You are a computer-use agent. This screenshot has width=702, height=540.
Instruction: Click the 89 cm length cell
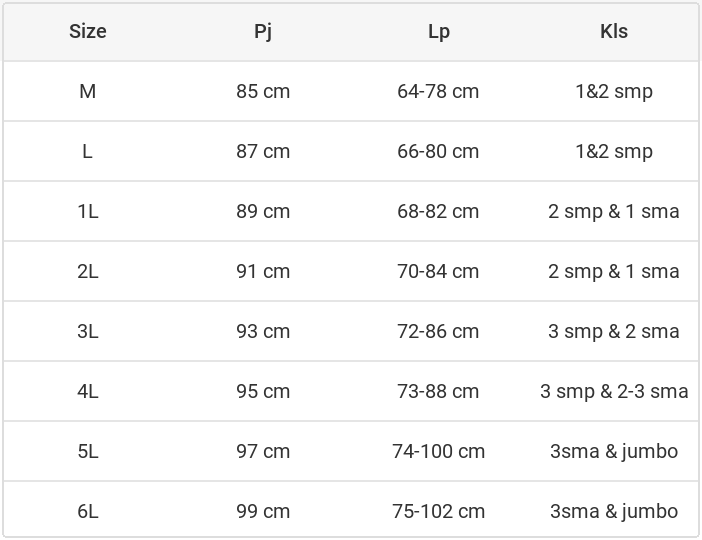(x=263, y=211)
